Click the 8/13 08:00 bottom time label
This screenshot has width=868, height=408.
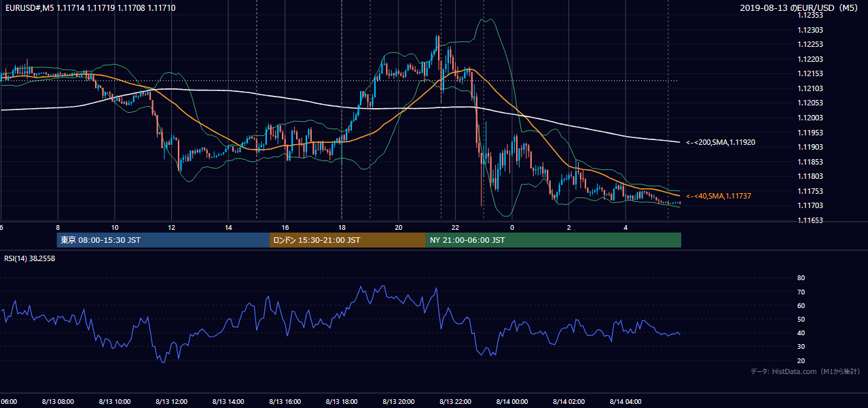coord(58,402)
